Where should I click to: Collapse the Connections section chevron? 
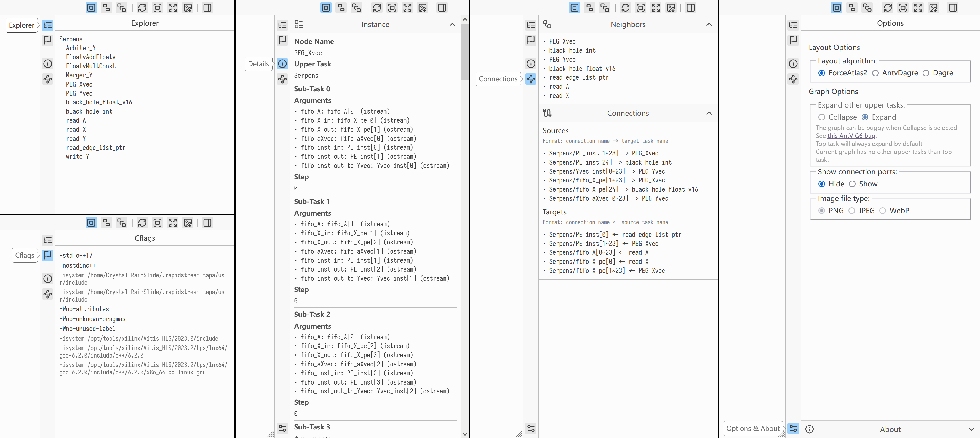(709, 113)
